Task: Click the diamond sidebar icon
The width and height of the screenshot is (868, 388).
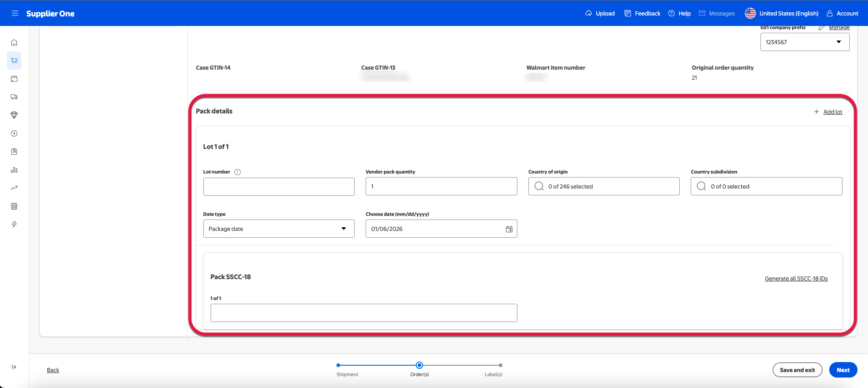Action: coord(14,115)
